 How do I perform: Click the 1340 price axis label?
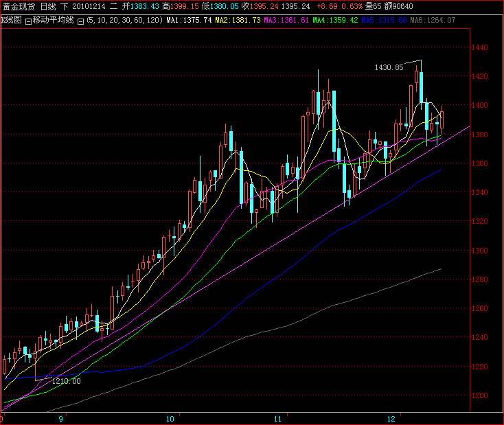coord(479,192)
